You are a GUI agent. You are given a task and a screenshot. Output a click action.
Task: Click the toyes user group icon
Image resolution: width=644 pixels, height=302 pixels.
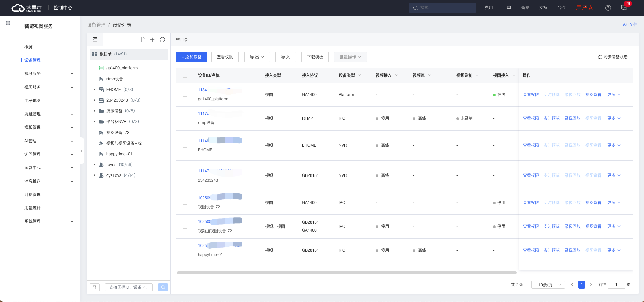pos(101,165)
